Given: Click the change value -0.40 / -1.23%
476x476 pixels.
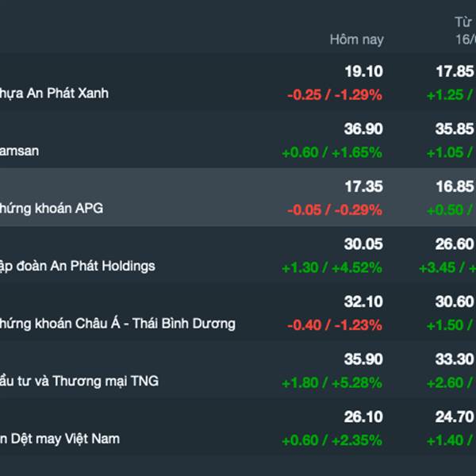Looking at the screenshot, I should (x=335, y=325).
